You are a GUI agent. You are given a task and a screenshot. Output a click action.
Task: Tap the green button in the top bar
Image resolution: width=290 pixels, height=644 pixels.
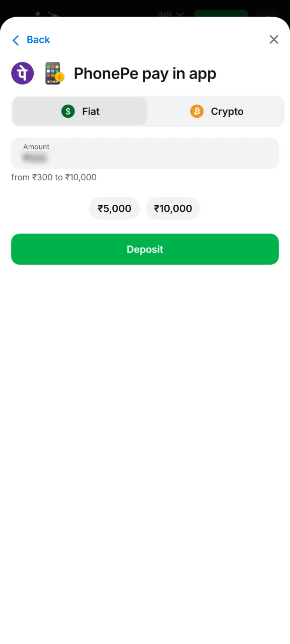pyautogui.click(x=221, y=14)
